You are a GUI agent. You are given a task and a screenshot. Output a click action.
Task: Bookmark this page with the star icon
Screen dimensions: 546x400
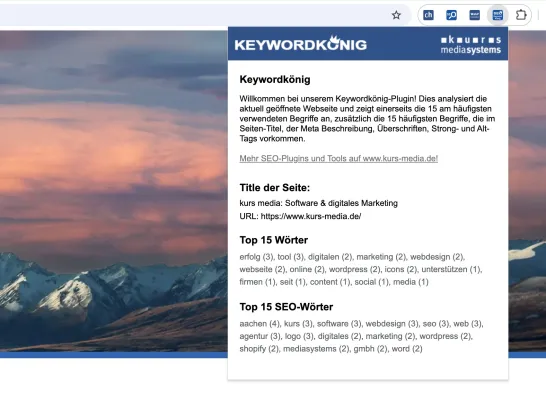396,15
